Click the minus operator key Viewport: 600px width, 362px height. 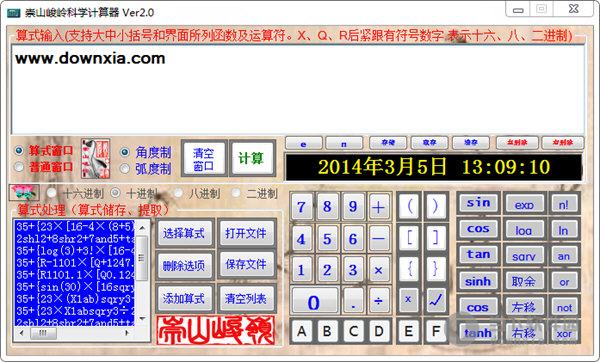[378, 239]
